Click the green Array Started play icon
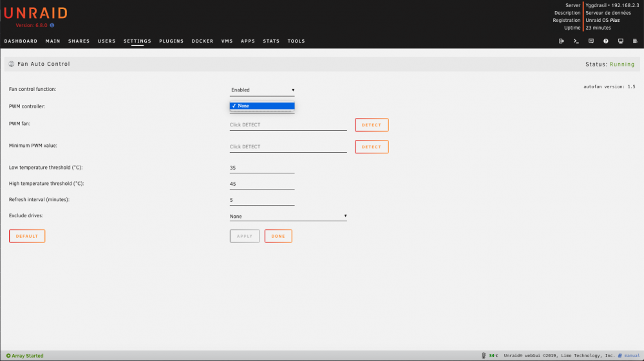Image resolution: width=644 pixels, height=361 pixels. (8, 356)
